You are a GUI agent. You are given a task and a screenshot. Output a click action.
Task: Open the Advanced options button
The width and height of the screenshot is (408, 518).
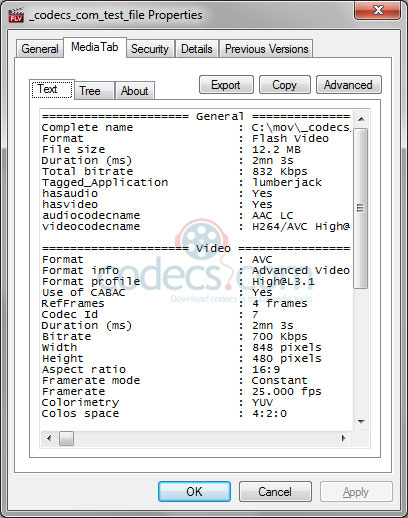[348, 85]
